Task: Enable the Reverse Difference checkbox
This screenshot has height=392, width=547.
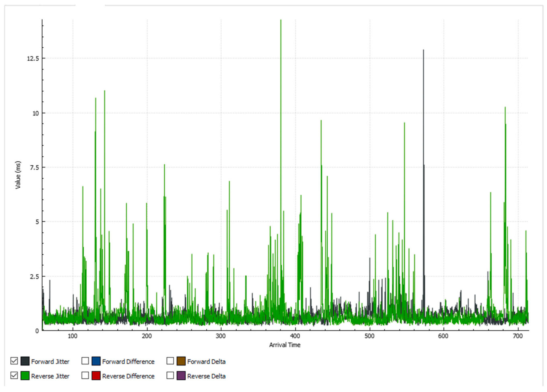Action: [x=85, y=375]
